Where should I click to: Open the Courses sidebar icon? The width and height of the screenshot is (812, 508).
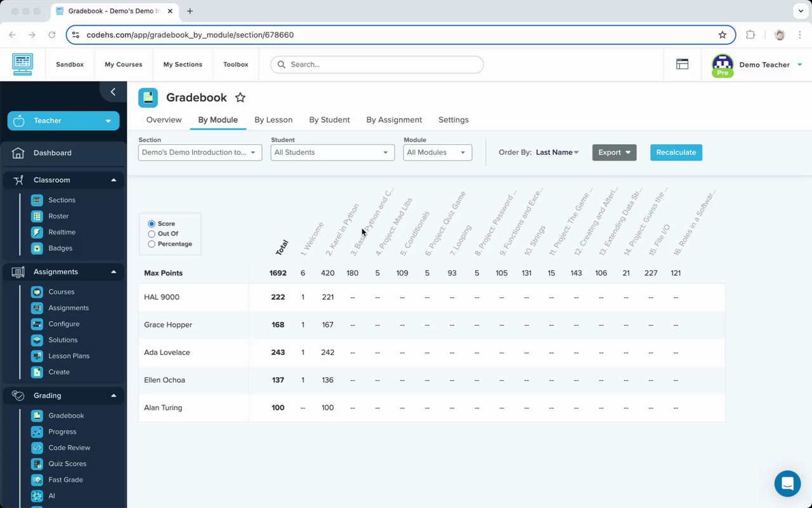(37, 292)
